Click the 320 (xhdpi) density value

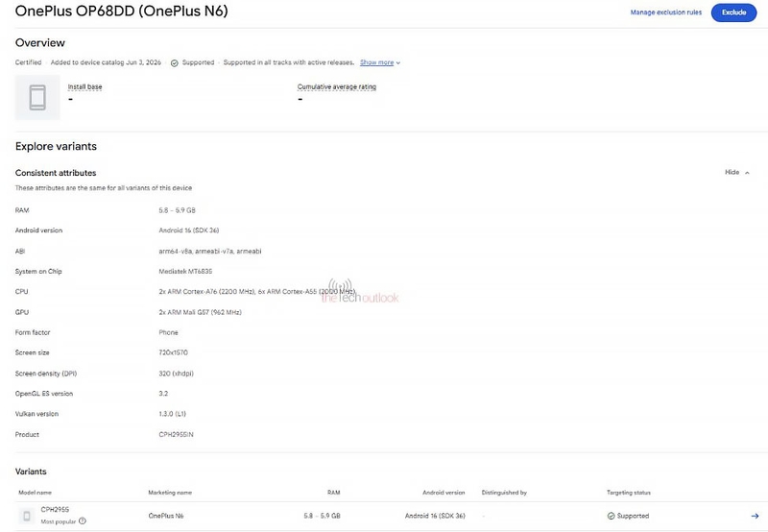pyautogui.click(x=176, y=374)
